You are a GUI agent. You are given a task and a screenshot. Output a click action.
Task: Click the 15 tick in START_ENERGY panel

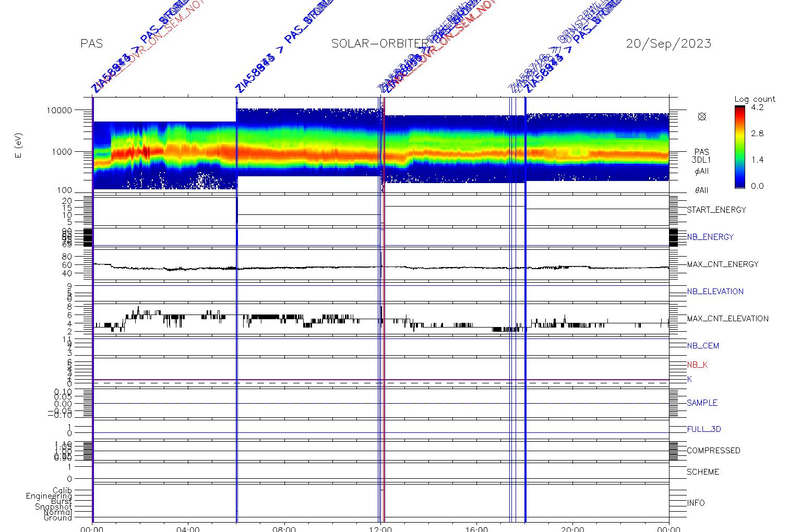pyautogui.click(x=66, y=208)
